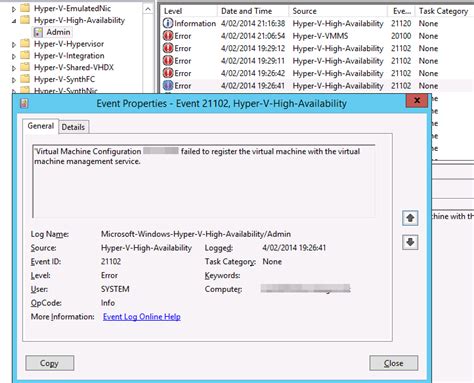Click the Event Properties dialog title icon
474x383 pixels.
pos(24,103)
